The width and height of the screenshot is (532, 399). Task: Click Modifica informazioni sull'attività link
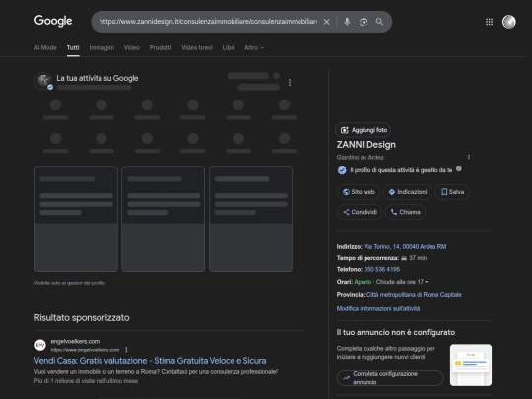tap(378, 308)
